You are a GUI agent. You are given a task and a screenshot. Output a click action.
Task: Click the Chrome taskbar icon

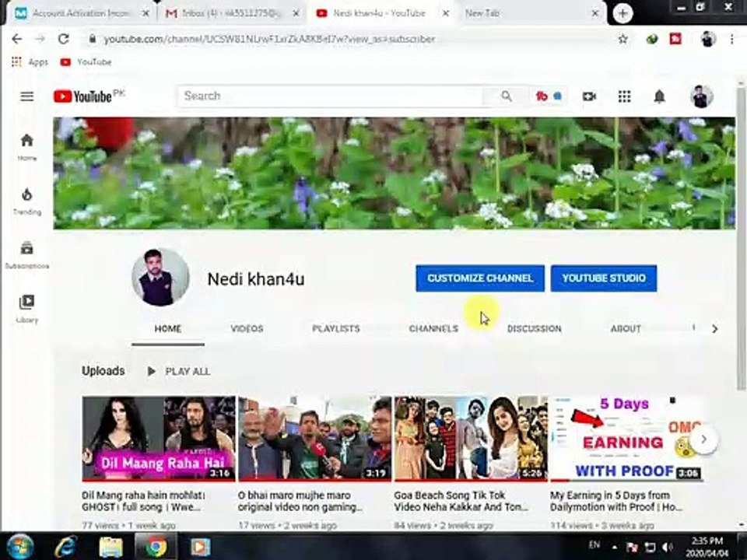coord(156,547)
